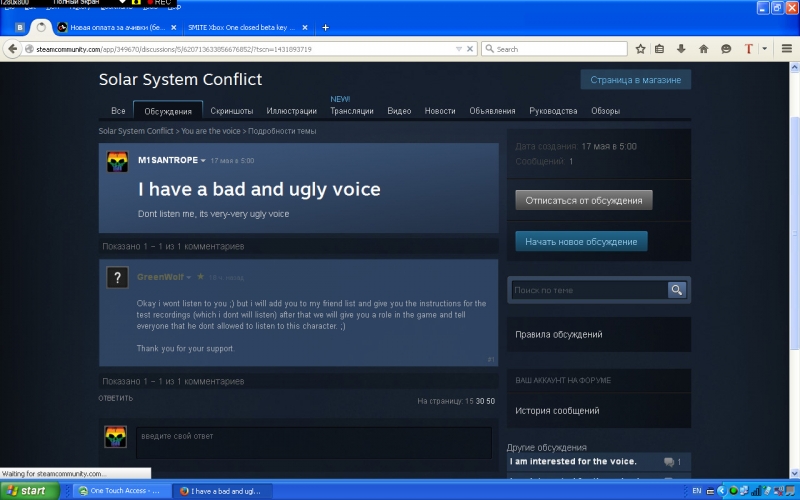Click Начать новое обсуждение button
The height and width of the screenshot is (500, 800).
coord(581,241)
